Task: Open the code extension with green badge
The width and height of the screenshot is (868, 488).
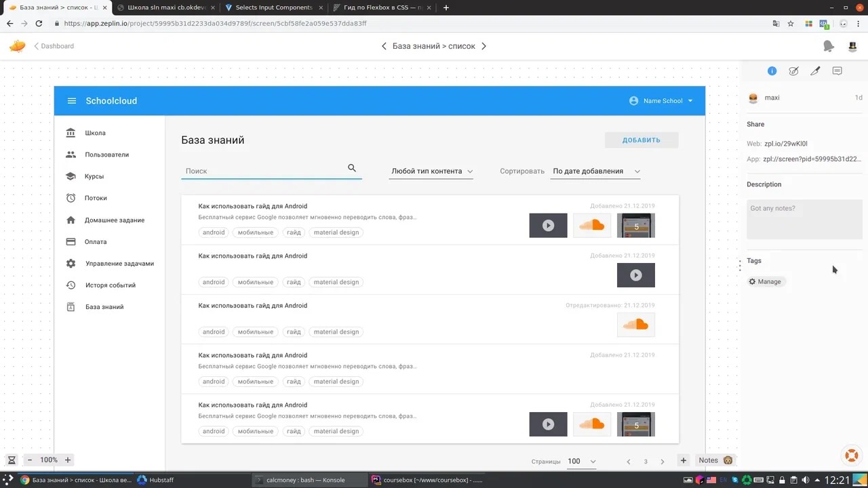Action: tap(825, 23)
